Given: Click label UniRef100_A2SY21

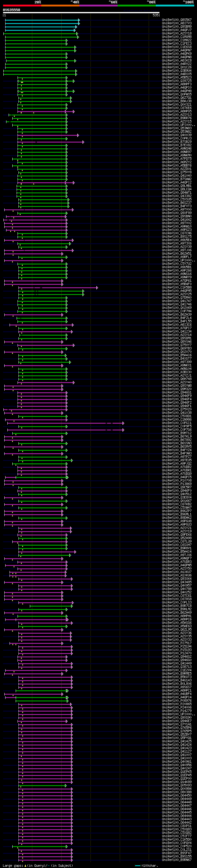Looking at the screenshot, I should pos(177,528).
